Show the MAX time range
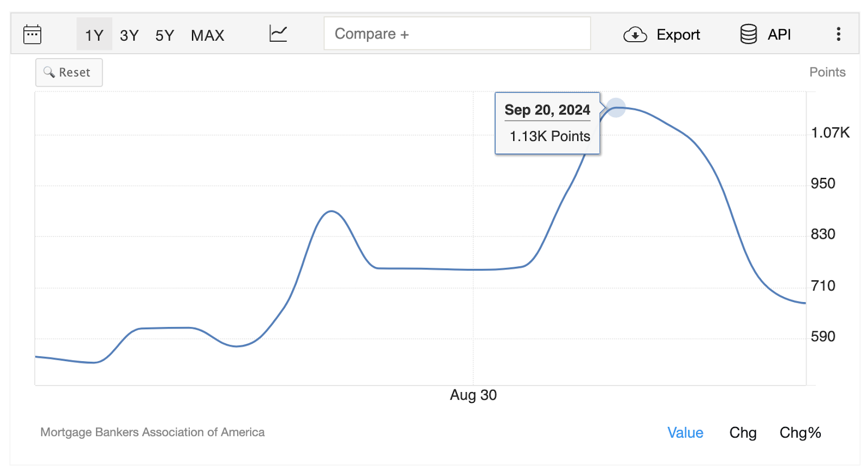Screen dimensions: 868x468 pyautogui.click(x=207, y=35)
